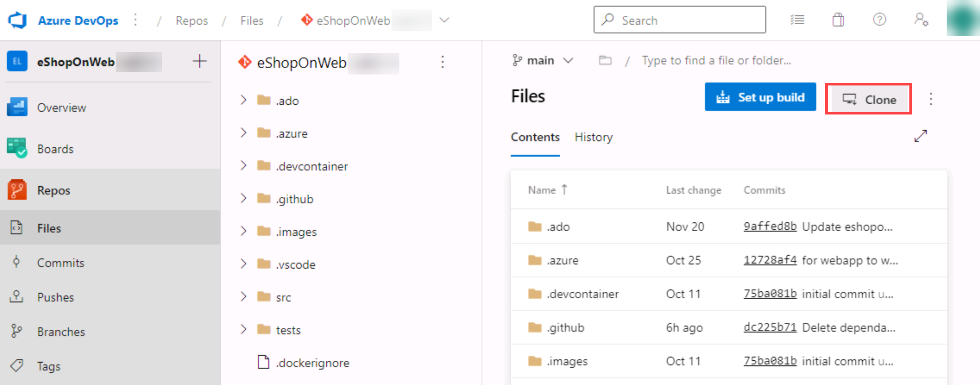Viewport: 980px width, 385px height.
Task: Open commit 9affed8b link
Action: (770, 226)
